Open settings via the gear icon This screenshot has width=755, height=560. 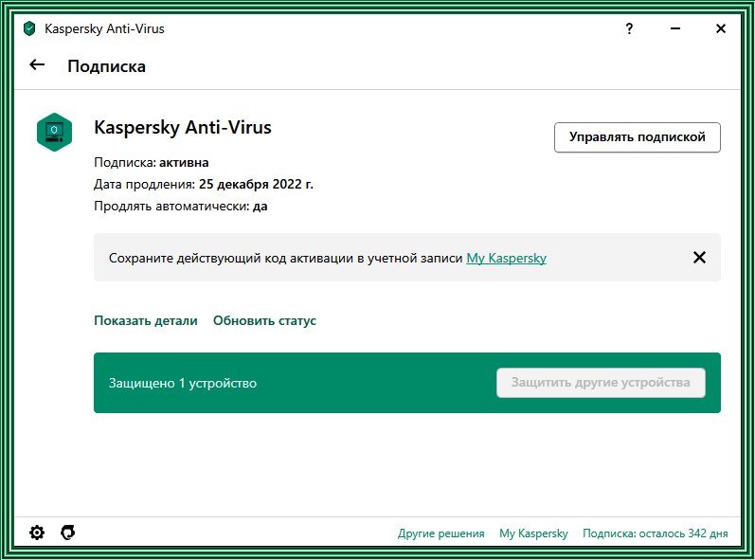click(37, 533)
